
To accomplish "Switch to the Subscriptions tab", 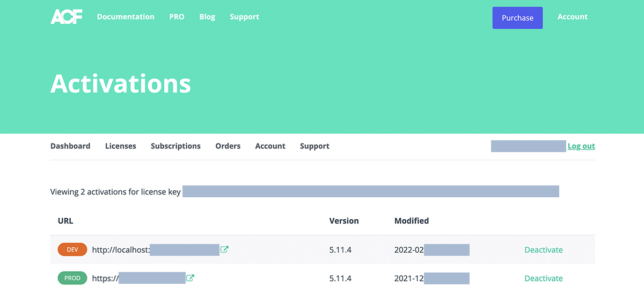I will click(175, 146).
